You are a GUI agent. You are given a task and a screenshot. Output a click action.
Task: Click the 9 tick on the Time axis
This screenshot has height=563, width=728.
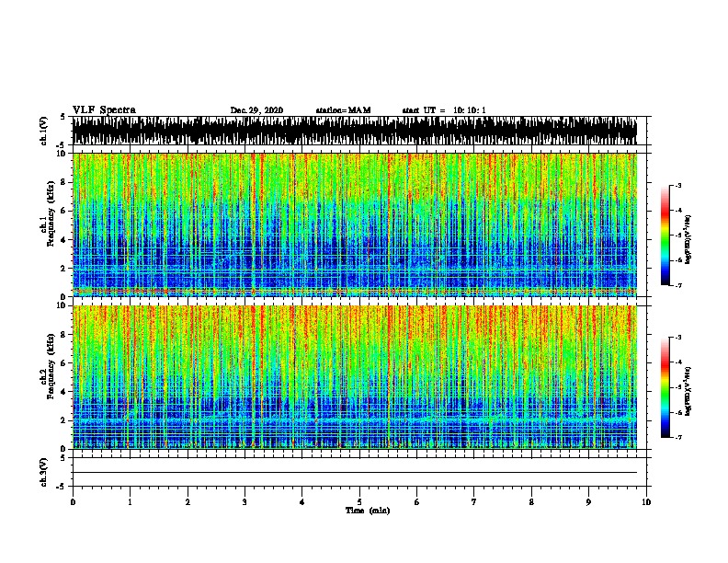point(588,502)
